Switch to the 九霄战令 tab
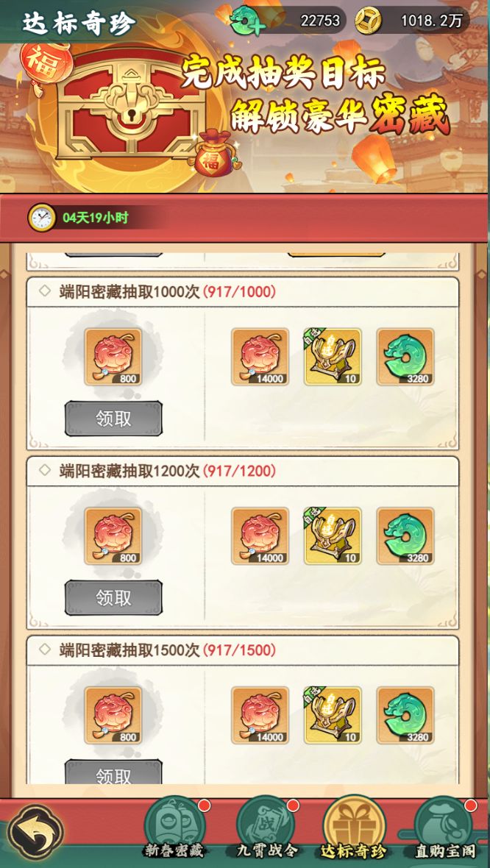 (264, 828)
